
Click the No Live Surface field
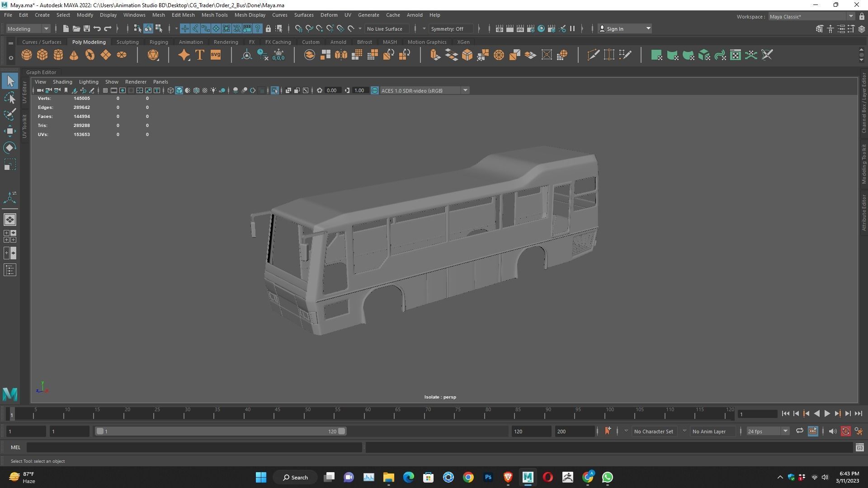[x=387, y=28]
